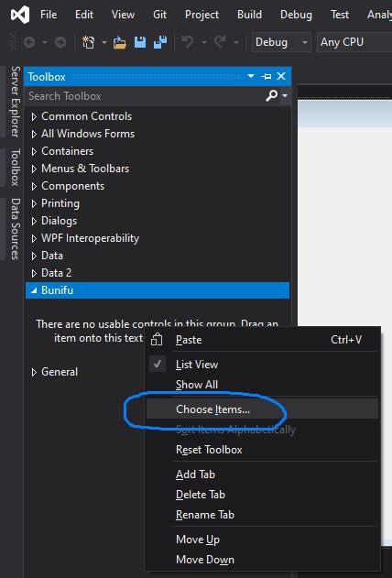Viewport: 392px width, 578px height.
Task: Click the Open File folder icon
Action: (119, 42)
